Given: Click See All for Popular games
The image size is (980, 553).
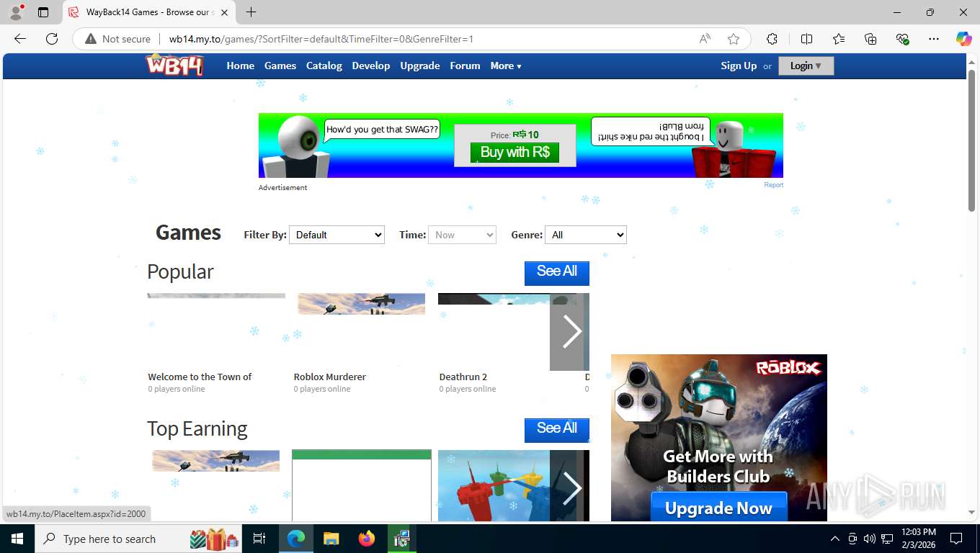Looking at the screenshot, I should pyautogui.click(x=556, y=272).
